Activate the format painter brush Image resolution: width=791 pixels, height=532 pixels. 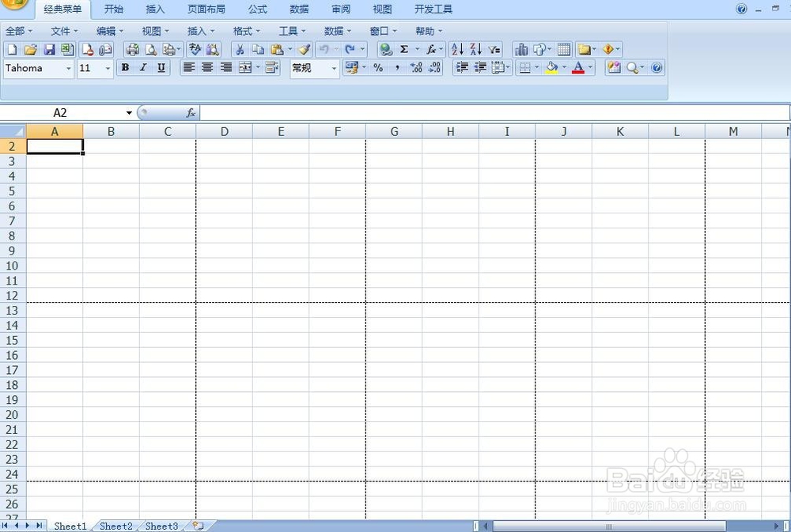click(x=304, y=50)
